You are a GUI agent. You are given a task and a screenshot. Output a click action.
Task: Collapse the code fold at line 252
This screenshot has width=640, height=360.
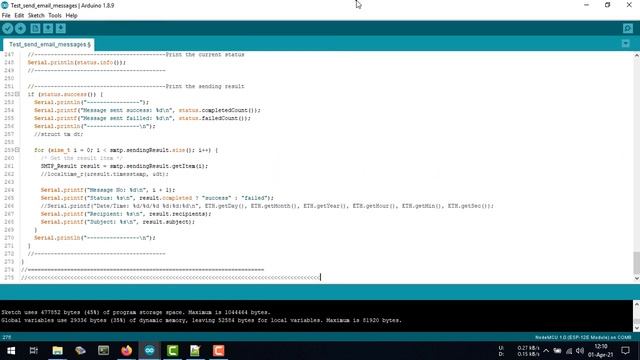pos(17,94)
